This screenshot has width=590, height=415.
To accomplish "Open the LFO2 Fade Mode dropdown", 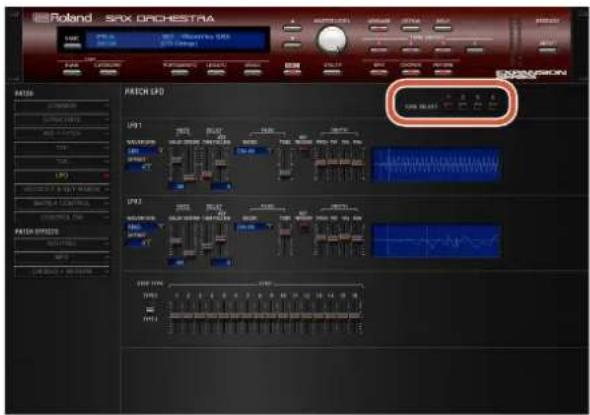I will 253,227.
